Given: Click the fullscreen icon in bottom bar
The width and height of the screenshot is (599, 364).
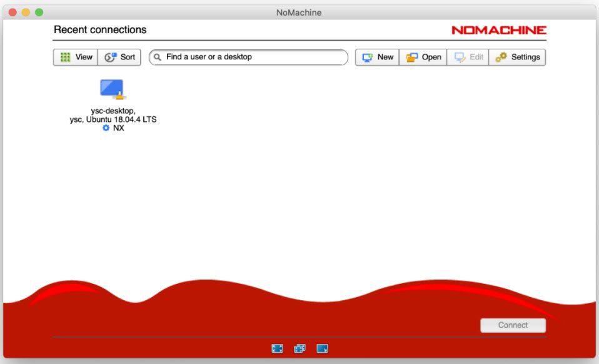Looking at the screenshot, I should tap(278, 348).
